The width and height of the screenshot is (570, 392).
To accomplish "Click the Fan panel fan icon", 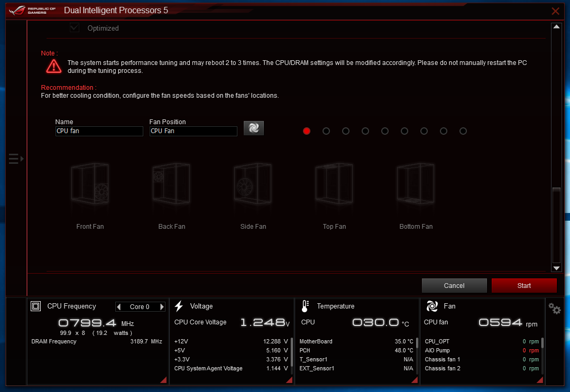I will point(432,306).
